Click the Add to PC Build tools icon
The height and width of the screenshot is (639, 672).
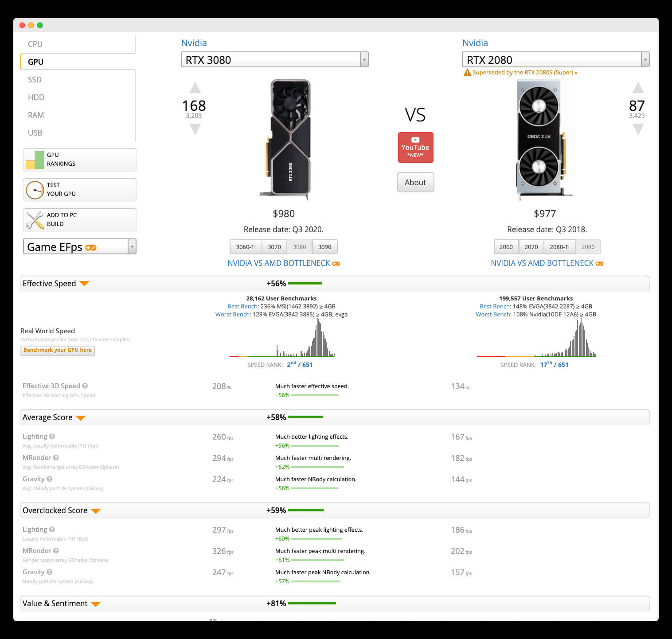click(x=35, y=220)
